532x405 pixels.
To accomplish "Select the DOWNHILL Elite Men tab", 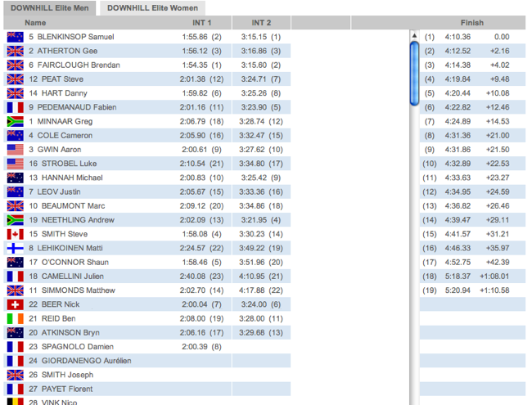I will pos(49,8).
